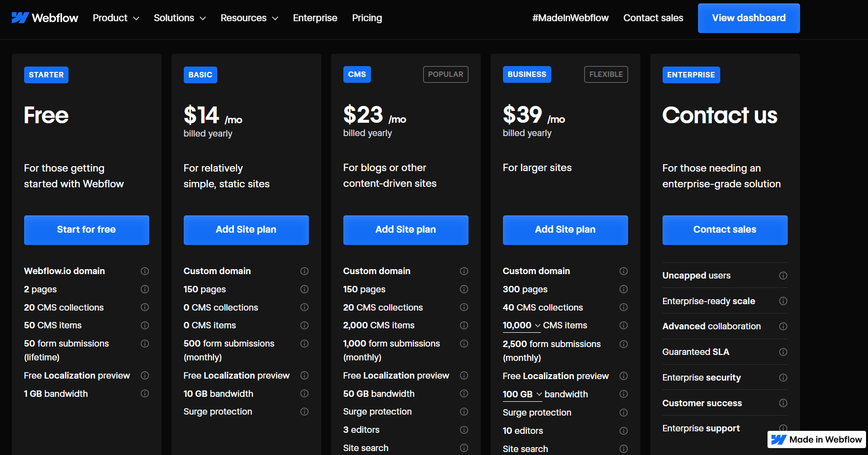The height and width of the screenshot is (455, 868).
Task: Click the View dashboard button
Action: click(749, 18)
